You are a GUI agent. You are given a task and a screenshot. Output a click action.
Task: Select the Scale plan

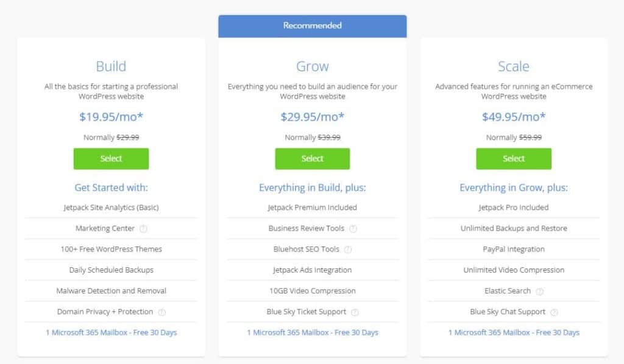[514, 158]
